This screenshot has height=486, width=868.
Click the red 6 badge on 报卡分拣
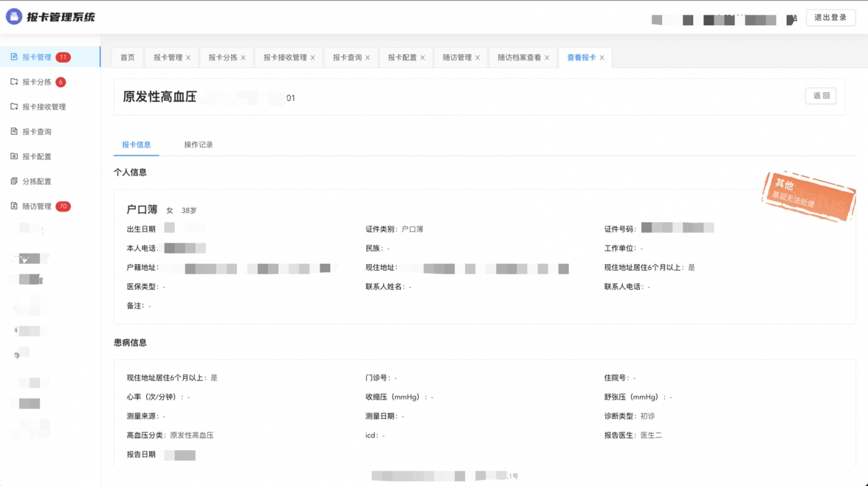point(60,82)
